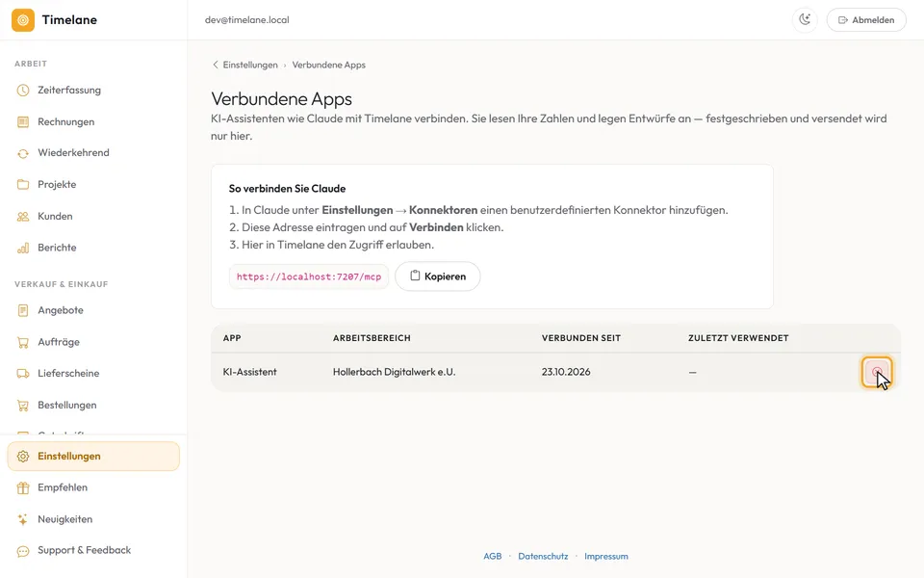
Task: Click the VERBUNDEN SEIT column header
Action: [581, 338]
